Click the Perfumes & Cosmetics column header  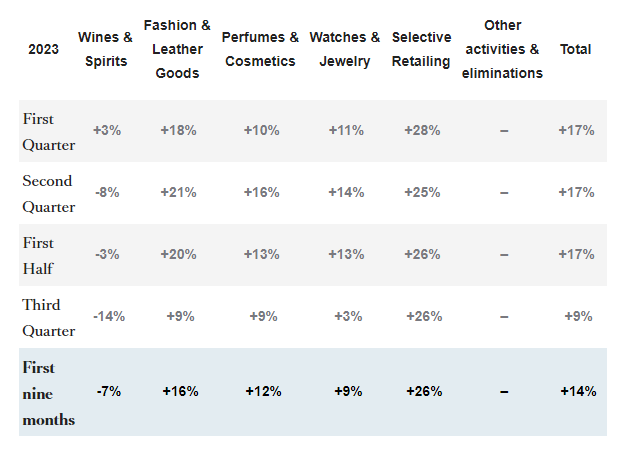[x=260, y=49]
